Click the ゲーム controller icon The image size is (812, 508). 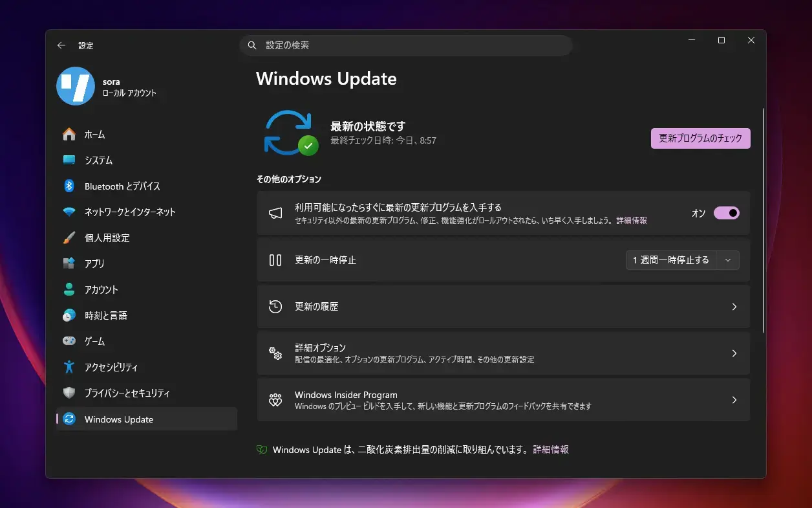(69, 341)
